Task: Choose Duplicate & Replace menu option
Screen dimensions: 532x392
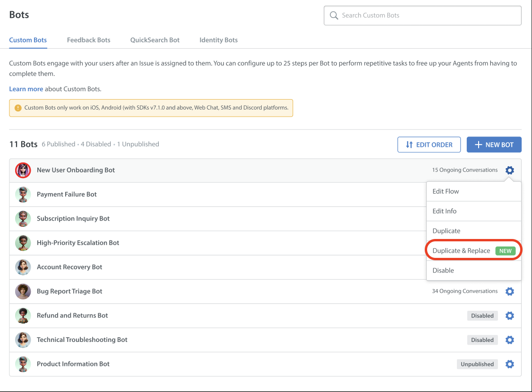Action: pos(462,251)
